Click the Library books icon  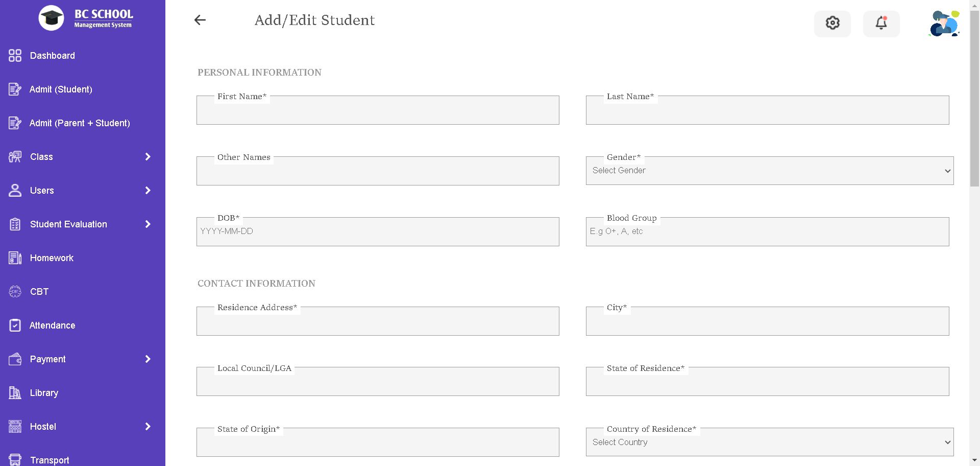coord(15,393)
